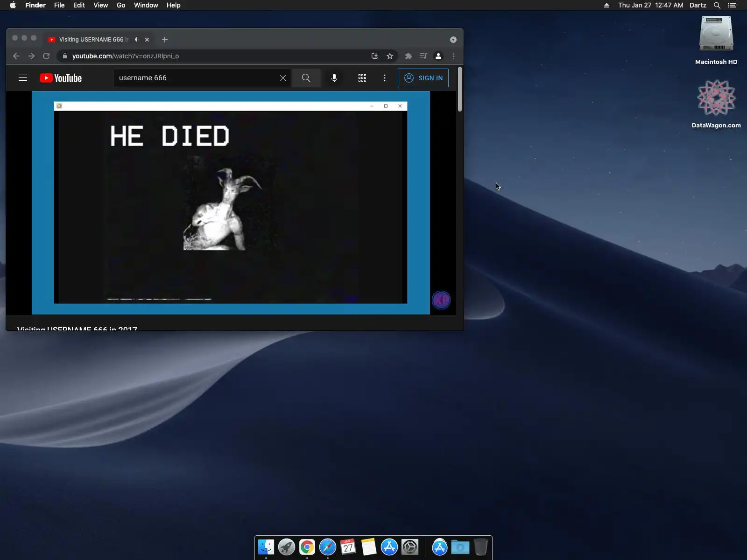Viewport: 747px width, 560px height.
Task: Open the blue folder in the Dock
Action: point(460,547)
